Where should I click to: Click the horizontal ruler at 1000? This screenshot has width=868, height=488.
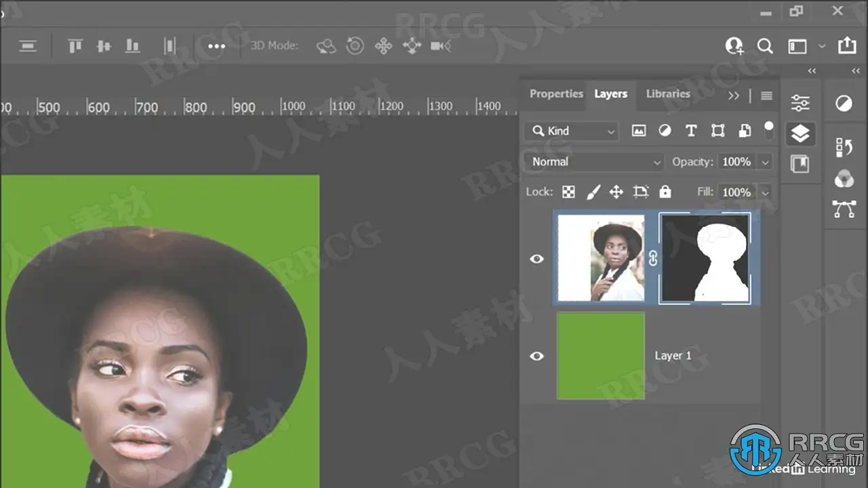[x=293, y=106]
